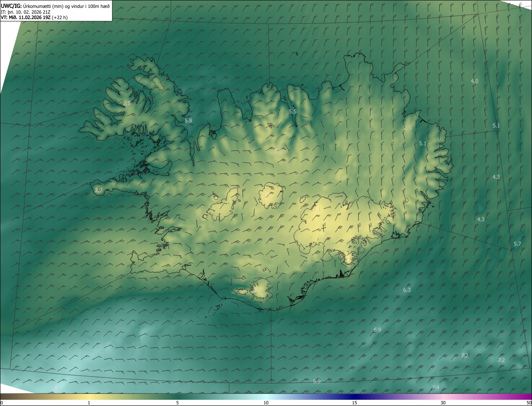Click the 10 tick label on the color scale
532x406 pixels.
[x=266, y=403]
